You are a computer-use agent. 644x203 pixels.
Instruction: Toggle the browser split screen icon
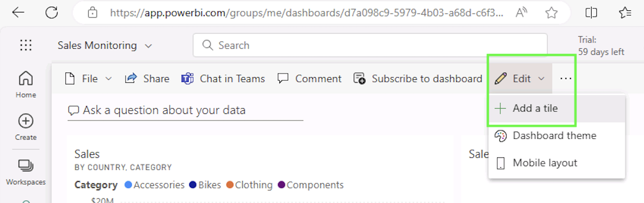tap(591, 13)
